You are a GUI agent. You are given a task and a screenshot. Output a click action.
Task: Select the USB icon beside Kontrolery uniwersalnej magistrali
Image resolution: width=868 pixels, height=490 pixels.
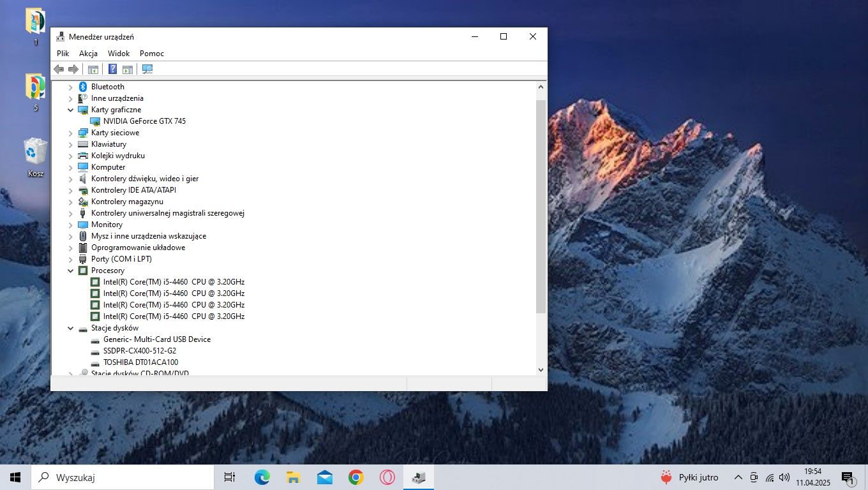(x=83, y=213)
